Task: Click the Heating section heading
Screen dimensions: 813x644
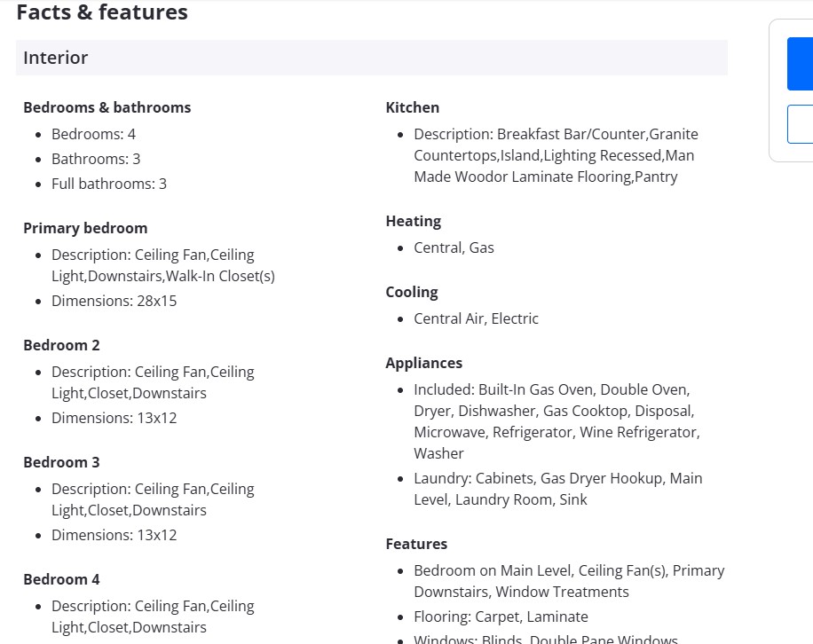Action: 414,221
